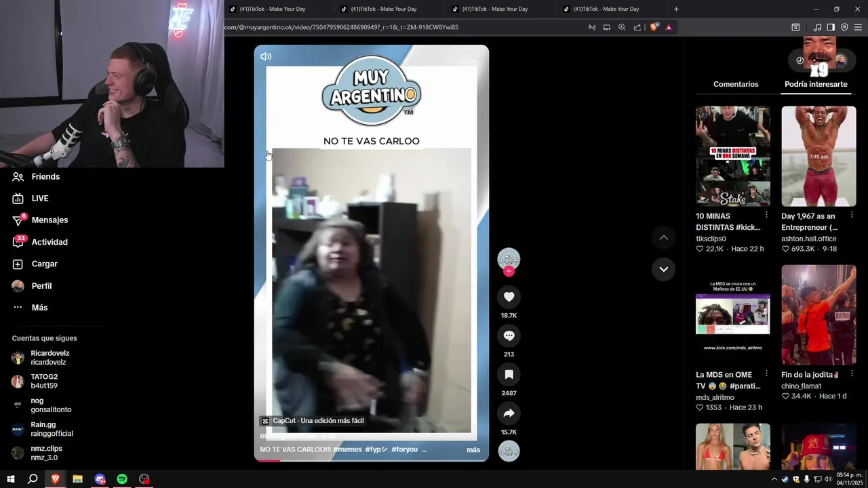The image size is (868, 488).
Task: Open the ashton.hall.office author link
Action: tap(809, 239)
